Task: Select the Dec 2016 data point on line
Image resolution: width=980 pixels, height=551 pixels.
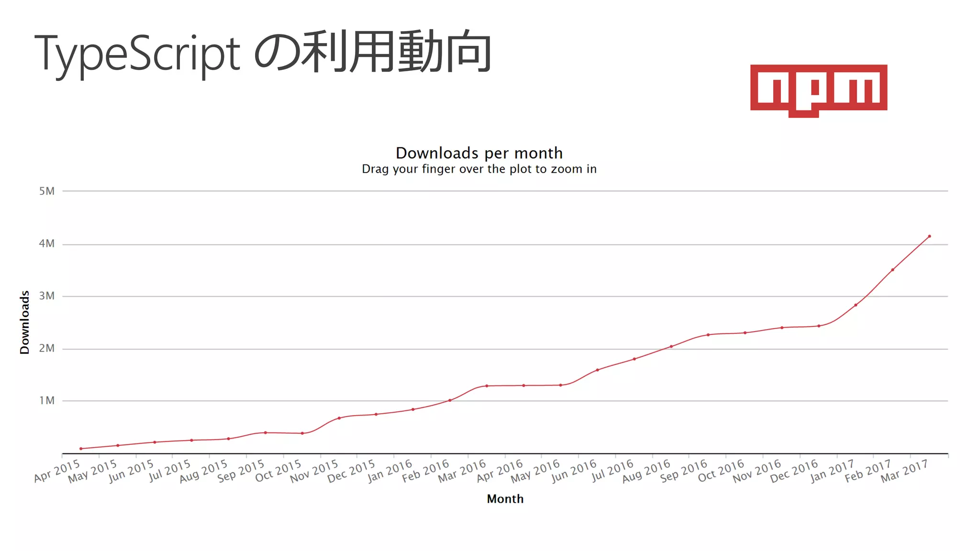Action: click(819, 326)
